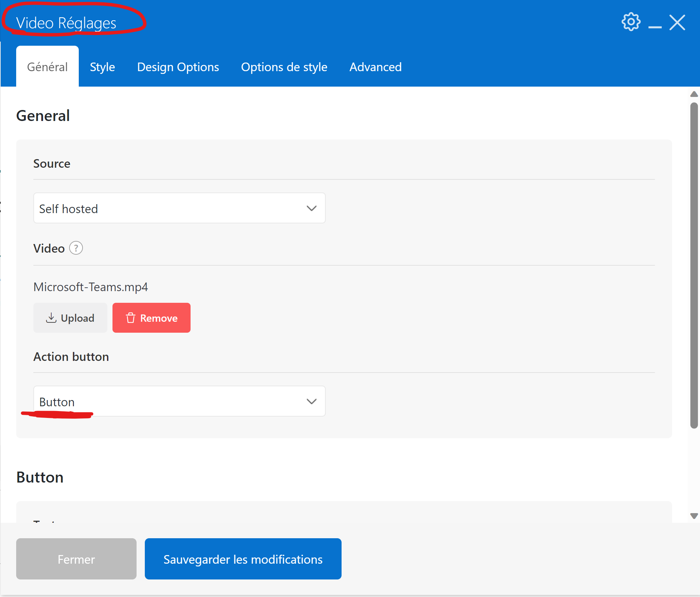Go to the Design Options tab
Image resolution: width=700 pixels, height=597 pixels.
[x=178, y=67]
